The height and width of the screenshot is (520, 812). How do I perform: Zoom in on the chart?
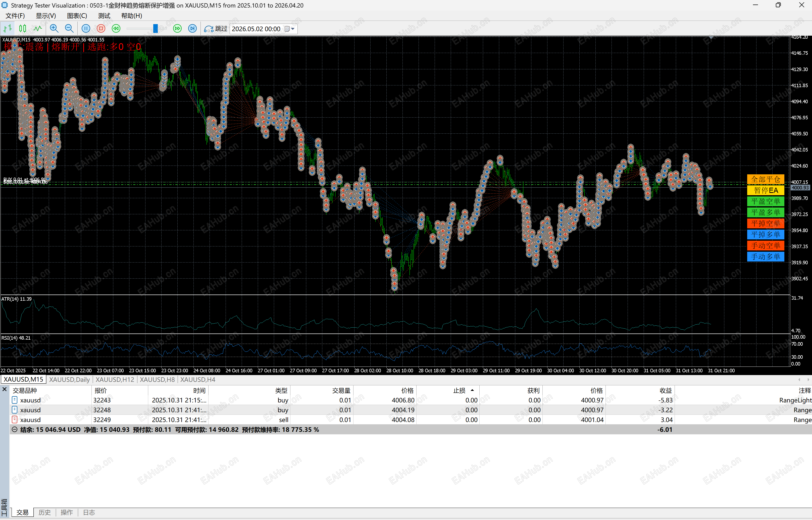point(54,28)
